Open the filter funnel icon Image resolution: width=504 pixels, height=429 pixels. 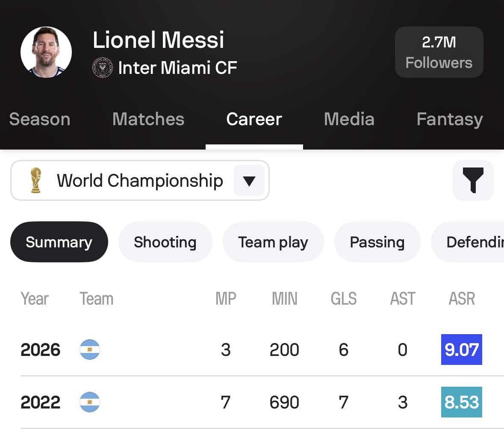point(473,180)
